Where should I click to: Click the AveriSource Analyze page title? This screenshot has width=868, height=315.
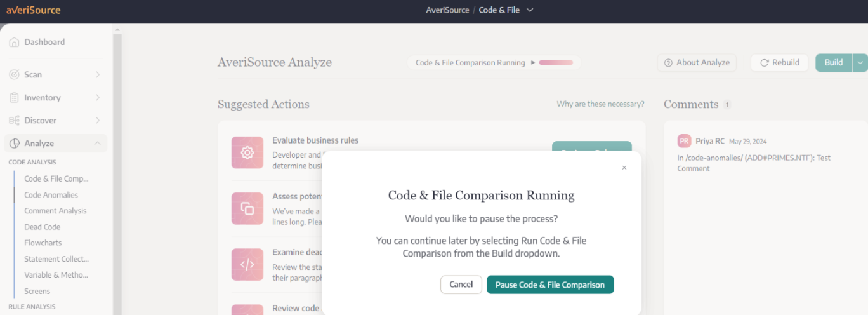275,62
